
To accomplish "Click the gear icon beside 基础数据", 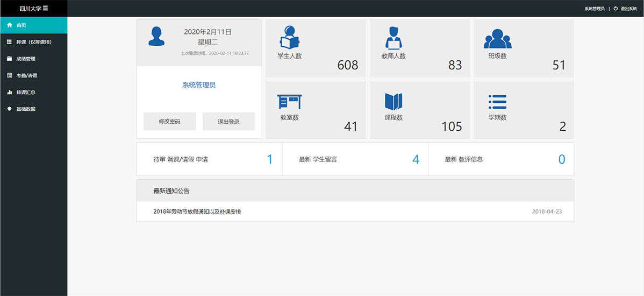I will [x=10, y=109].
